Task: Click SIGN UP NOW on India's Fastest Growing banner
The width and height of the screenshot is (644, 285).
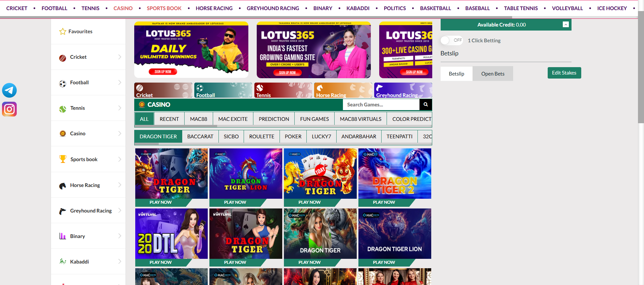Action: (x=287, y=73)
